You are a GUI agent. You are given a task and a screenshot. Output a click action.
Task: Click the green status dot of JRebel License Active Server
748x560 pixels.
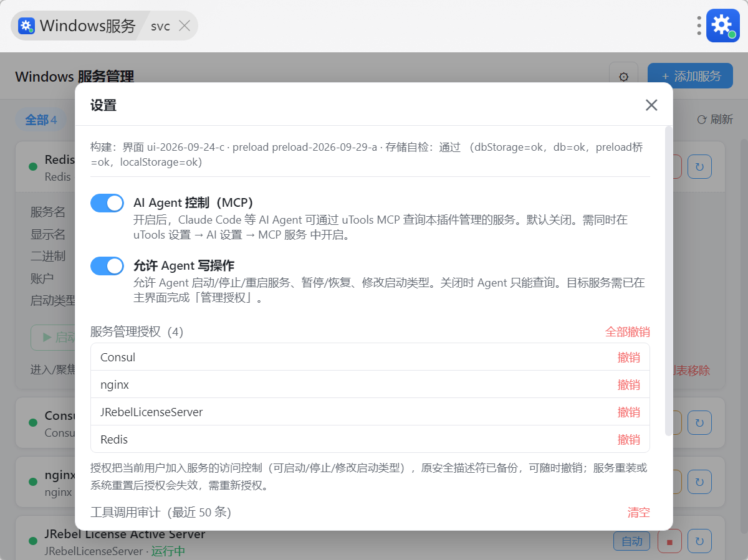pyautogui.click(x=33, y=542)
